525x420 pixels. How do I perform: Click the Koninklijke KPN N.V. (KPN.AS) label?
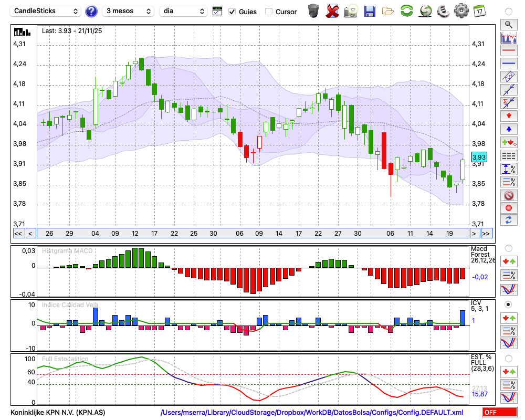(58, 412)
